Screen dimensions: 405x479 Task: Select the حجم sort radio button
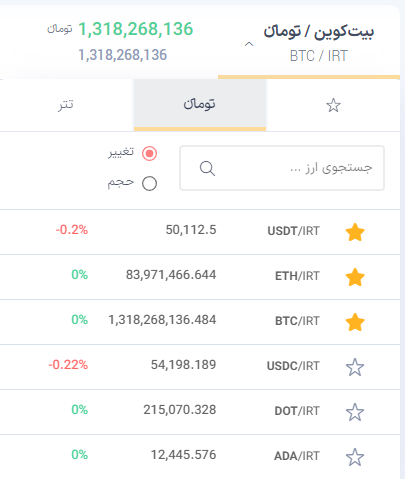point(149,183)
